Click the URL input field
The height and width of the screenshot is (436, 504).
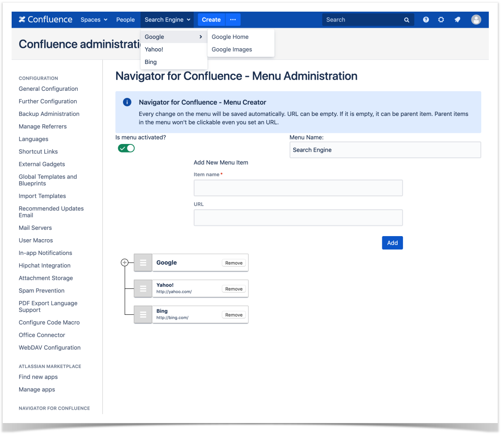(298, 217)
